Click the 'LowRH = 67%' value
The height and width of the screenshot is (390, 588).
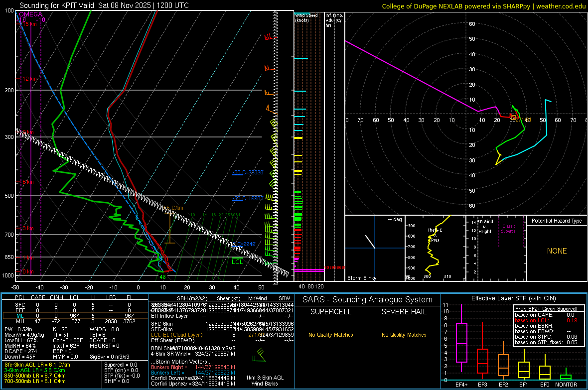click(20, 341)
